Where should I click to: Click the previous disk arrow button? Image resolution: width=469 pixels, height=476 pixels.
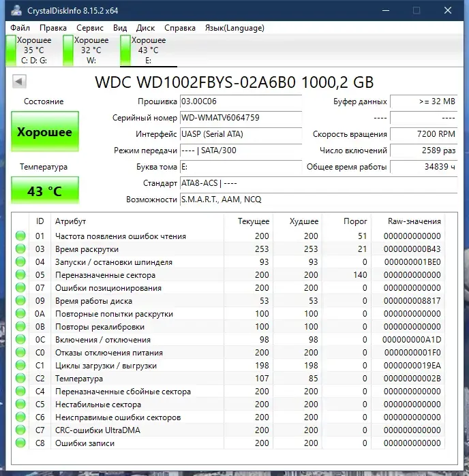19,81
